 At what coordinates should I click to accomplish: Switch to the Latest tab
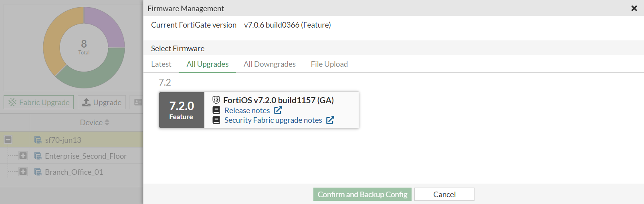click(161, 64)
